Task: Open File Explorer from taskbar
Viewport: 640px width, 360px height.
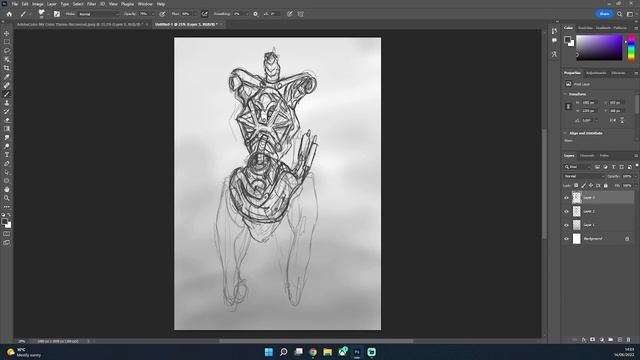Action: click(x=327, y=352)
